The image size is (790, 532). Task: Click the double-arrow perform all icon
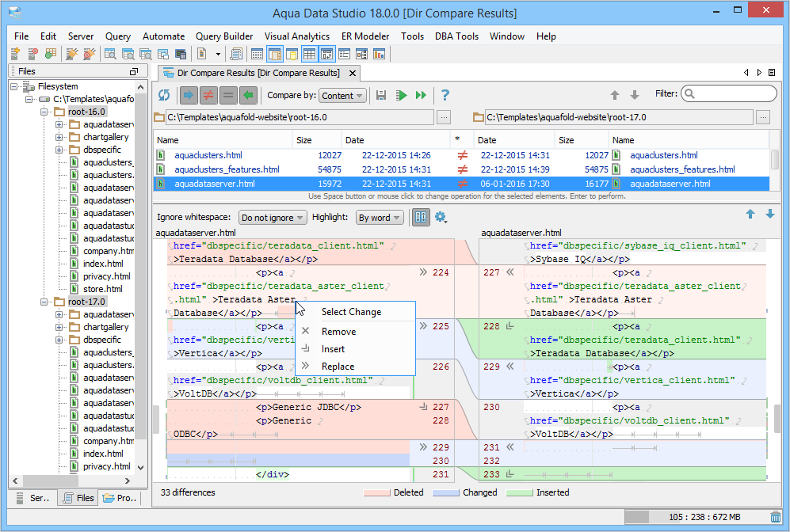421,95
